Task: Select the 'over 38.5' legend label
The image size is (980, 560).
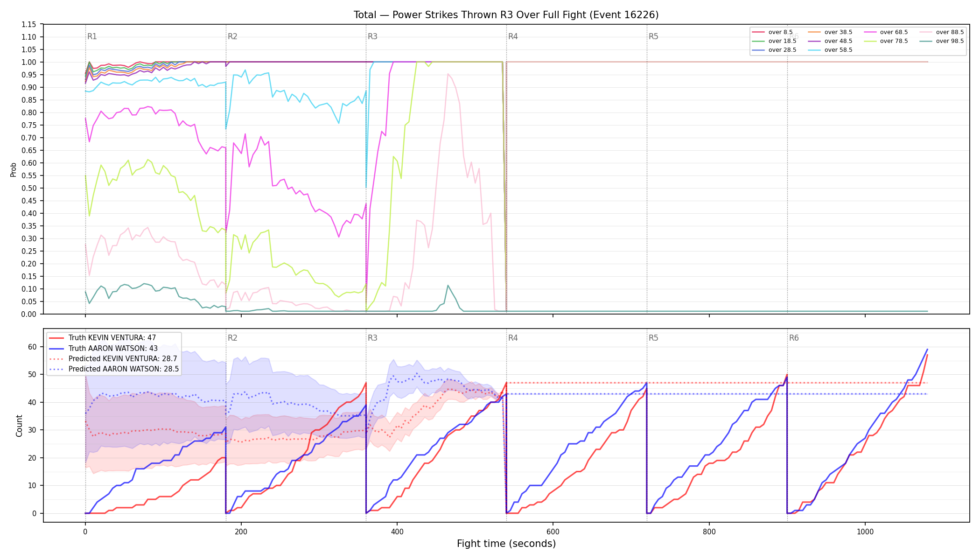Action: click(838, 32)
